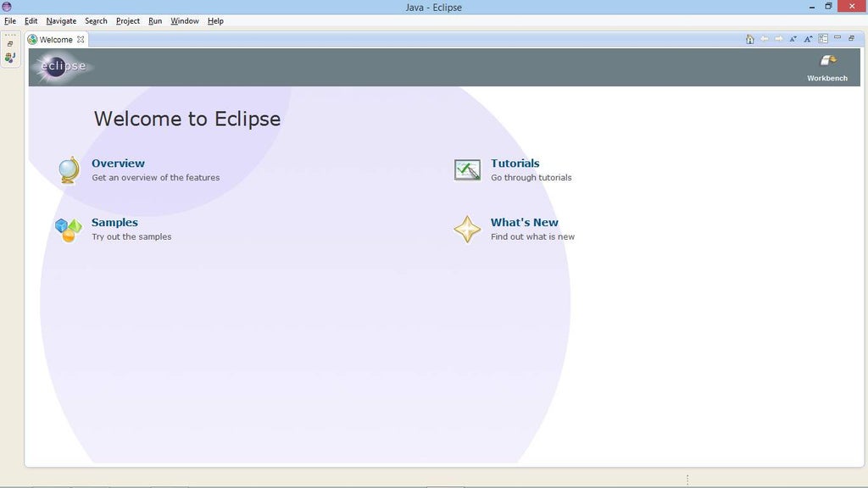The image size is (868, 488).
Task: Maximize the Welcome view
Action: [x=851, y=38]
